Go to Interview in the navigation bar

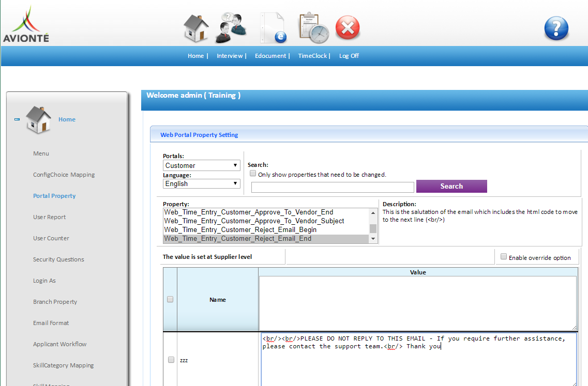(x=230, y=56)
